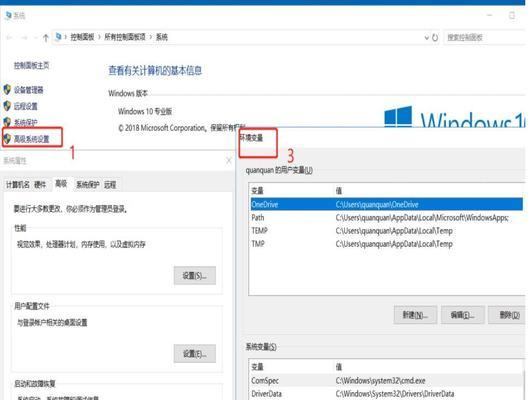528x400 pixels.
Task: Select OneDrive user variable row
Action: click(387, 204)
